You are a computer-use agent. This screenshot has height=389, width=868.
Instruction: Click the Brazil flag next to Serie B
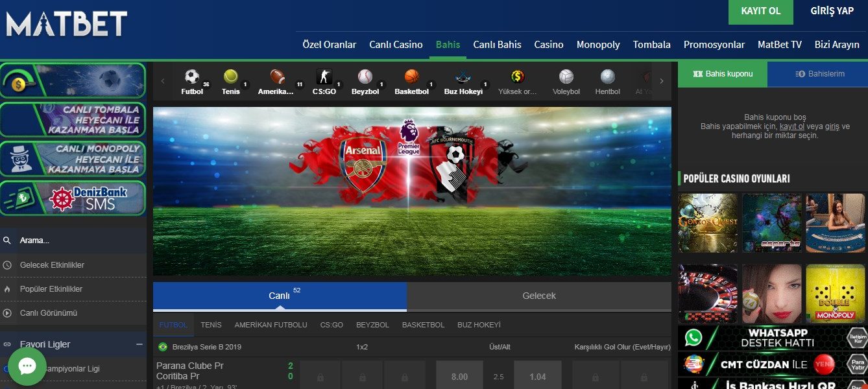point(162,347)
